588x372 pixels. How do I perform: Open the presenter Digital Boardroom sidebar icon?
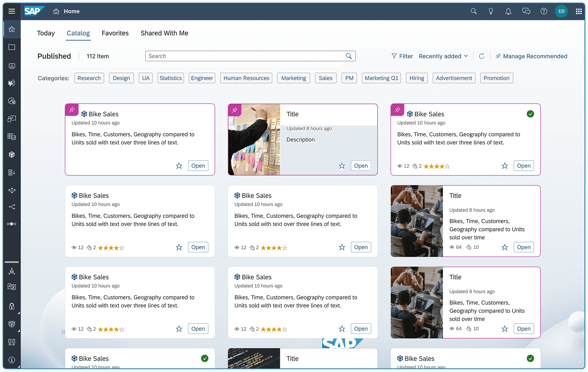(x=12, y=119)
